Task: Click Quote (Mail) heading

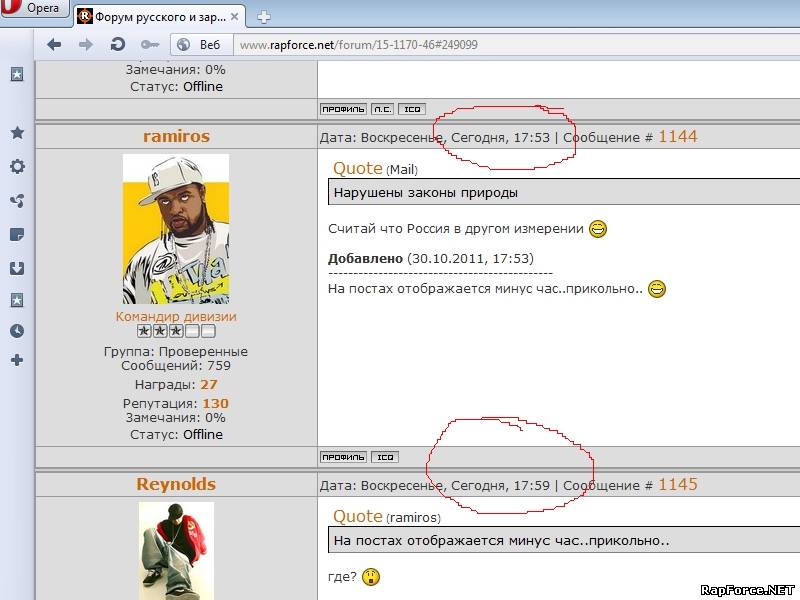Action: 376,168
